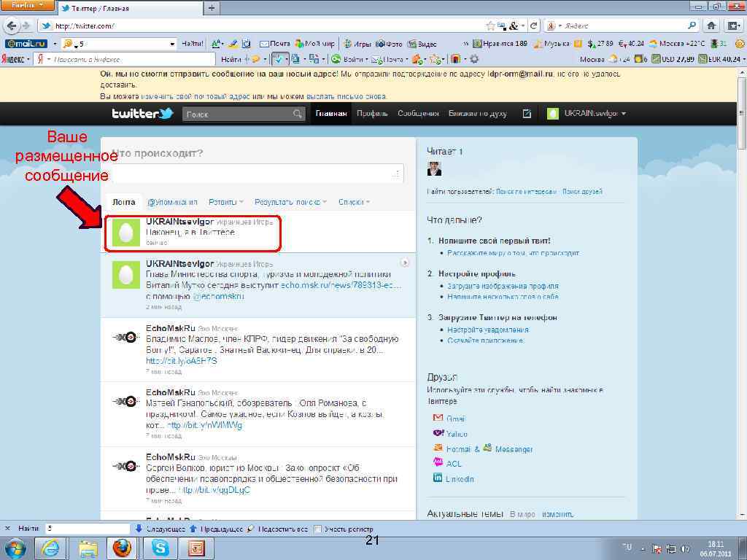This screenshot has height=560, width=747.
Task: Click Нравится 189 button on toolbar
Action: (500, 44)
